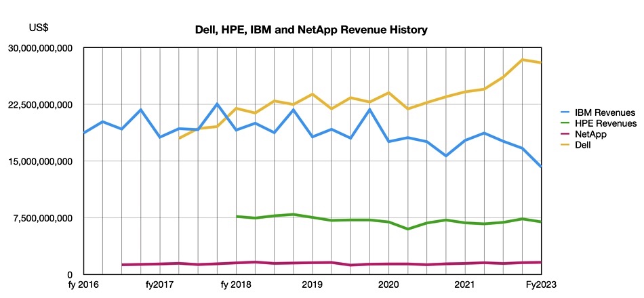This screenshot has height=298, width=644.
Task: Select the chart title Dell, HPE, IBM and NetApp Revenue History
Action: tap(311, 30)
